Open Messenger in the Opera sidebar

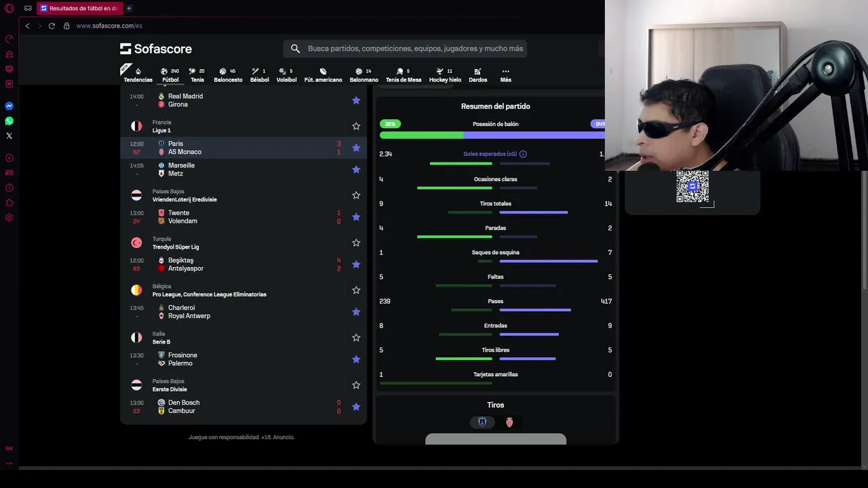pos(9,106)
